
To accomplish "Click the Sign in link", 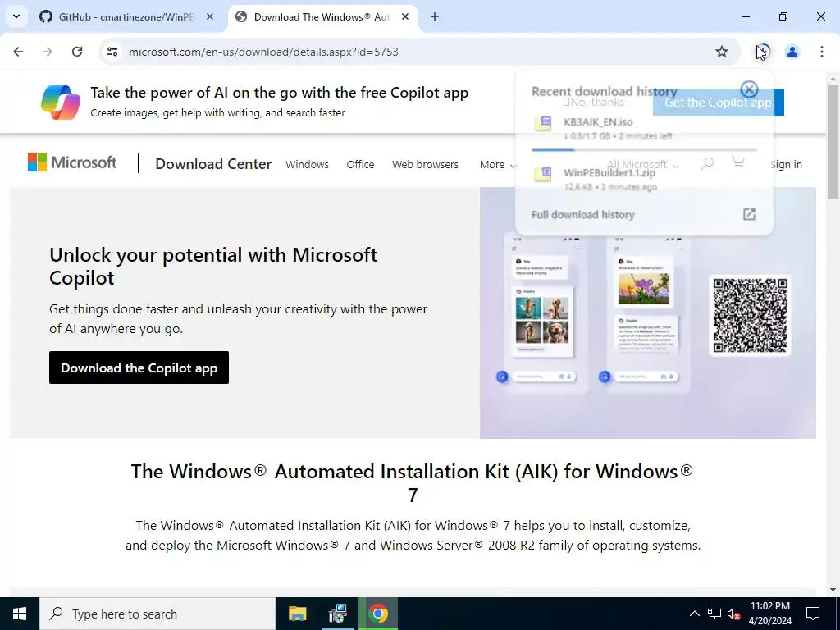I will pos(786,164).
